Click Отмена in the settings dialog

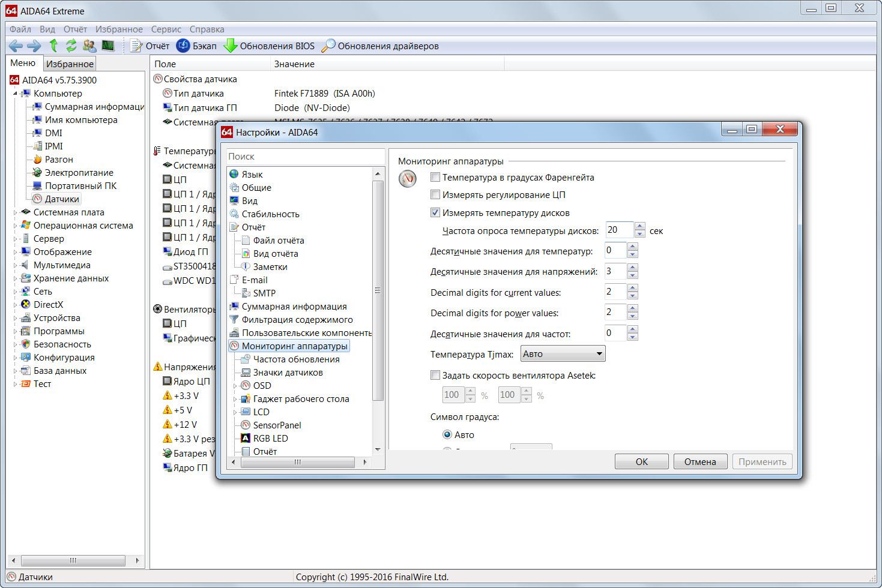(x=700, y=461)
